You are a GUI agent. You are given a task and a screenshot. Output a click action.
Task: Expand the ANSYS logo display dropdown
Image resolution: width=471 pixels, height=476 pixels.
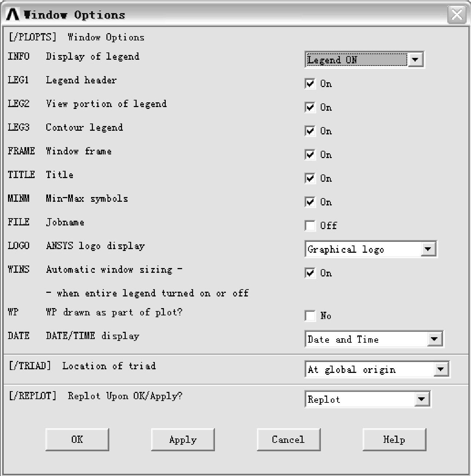(x=370, y=249)
